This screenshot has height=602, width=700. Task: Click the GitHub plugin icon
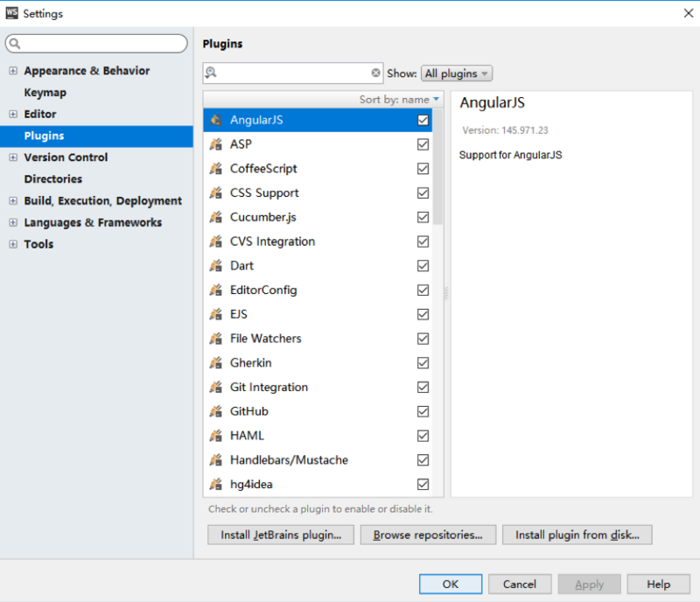tap(216, 411)
